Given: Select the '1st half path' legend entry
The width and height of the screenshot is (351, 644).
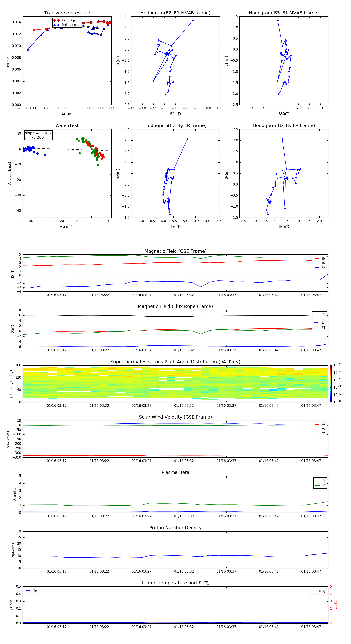Looking at the screenshot, I should click(x=67, y=20).
